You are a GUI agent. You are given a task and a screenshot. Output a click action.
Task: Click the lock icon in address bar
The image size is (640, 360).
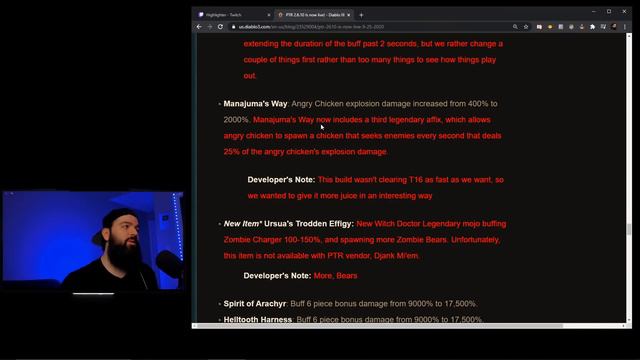(233, 27)
